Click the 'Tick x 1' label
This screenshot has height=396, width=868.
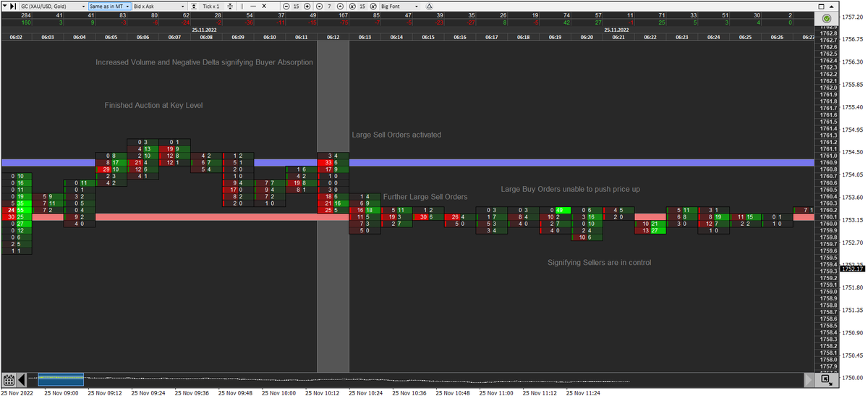click(x=211, y=6)
